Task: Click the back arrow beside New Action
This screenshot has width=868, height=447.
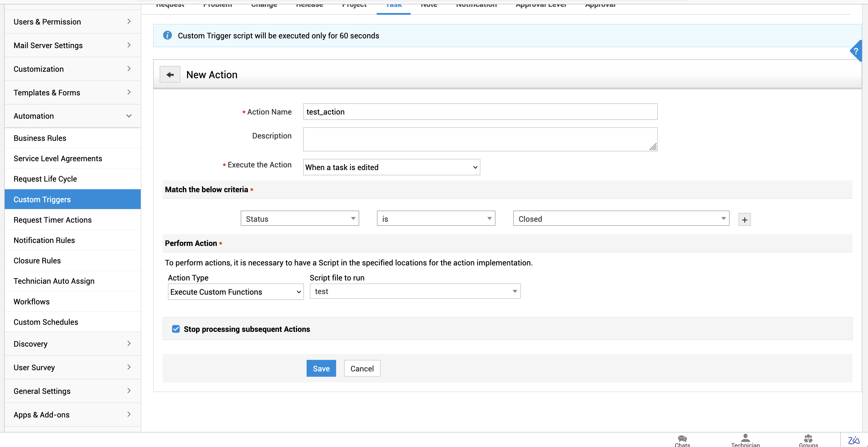Action: pyautogui.click(x=170, y=74)
